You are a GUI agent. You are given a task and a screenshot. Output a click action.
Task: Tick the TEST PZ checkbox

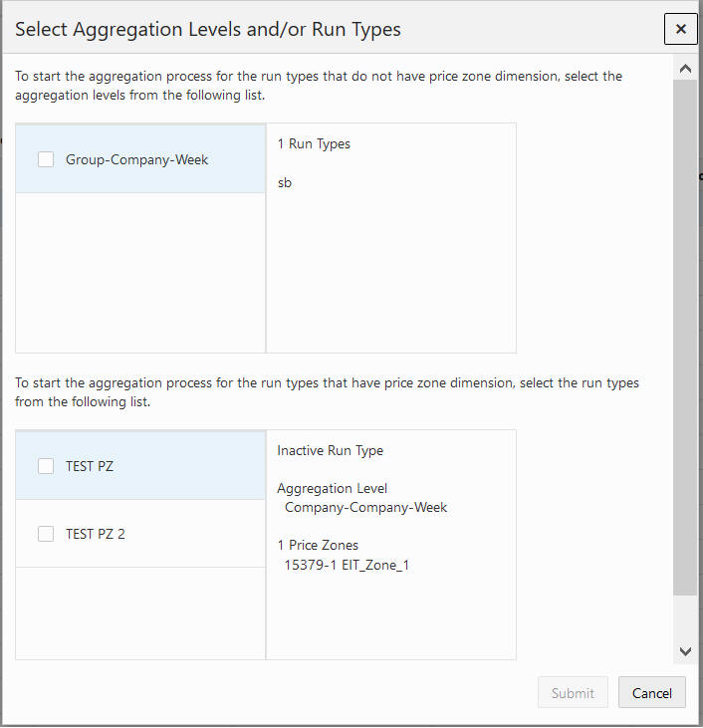(x=46, y=466)
